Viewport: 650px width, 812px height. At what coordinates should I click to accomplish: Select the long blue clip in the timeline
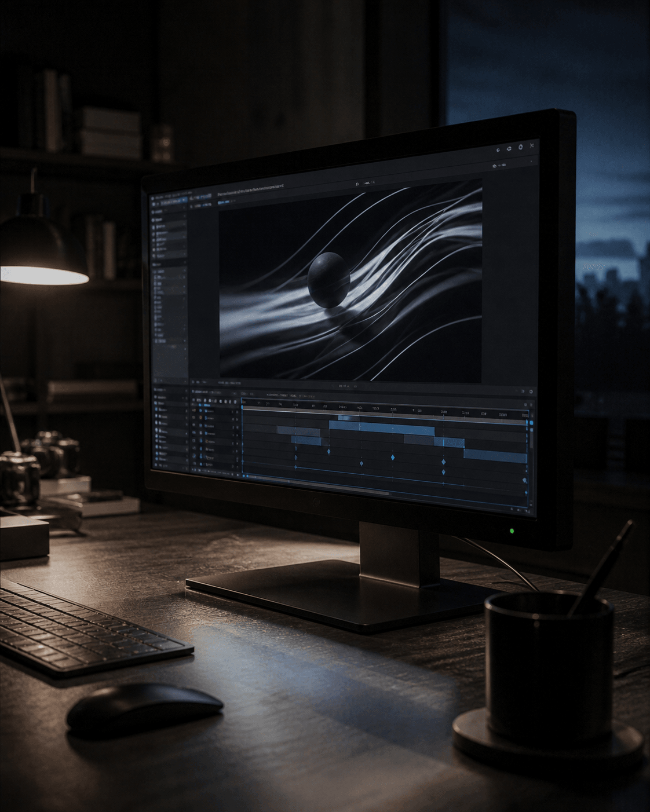(382, 428)
